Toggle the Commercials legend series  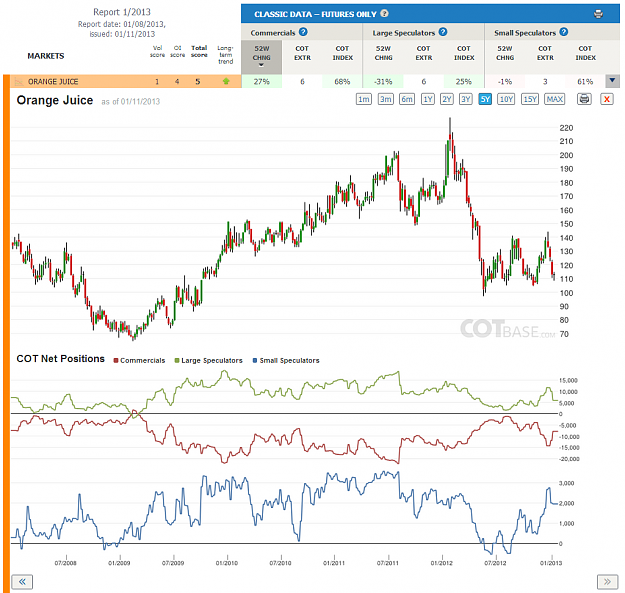tap(140, 360)
